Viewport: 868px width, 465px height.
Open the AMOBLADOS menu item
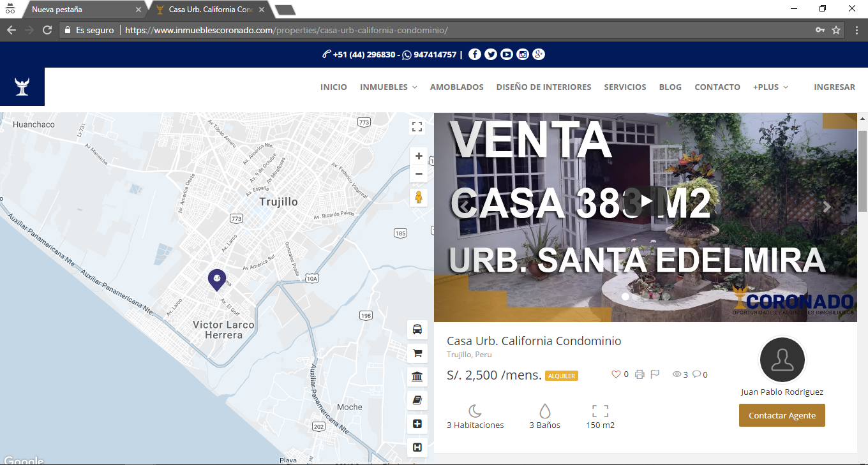(456, 87)
